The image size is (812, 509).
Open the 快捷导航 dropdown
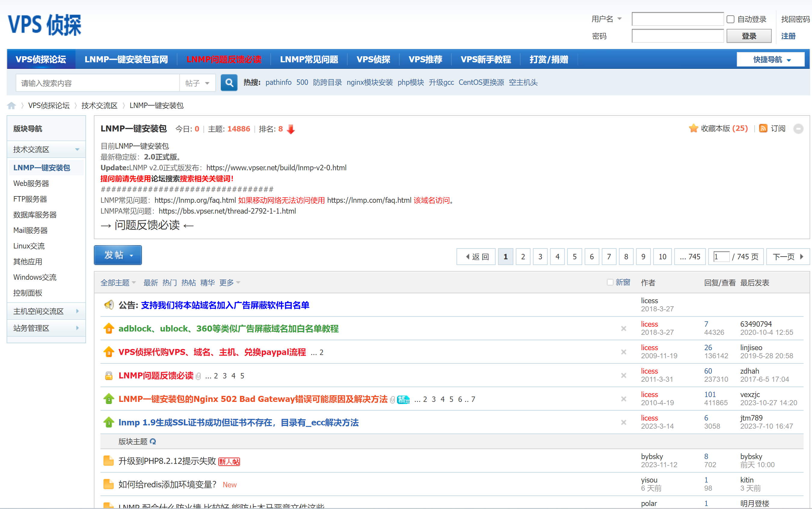tap(770, 60)
